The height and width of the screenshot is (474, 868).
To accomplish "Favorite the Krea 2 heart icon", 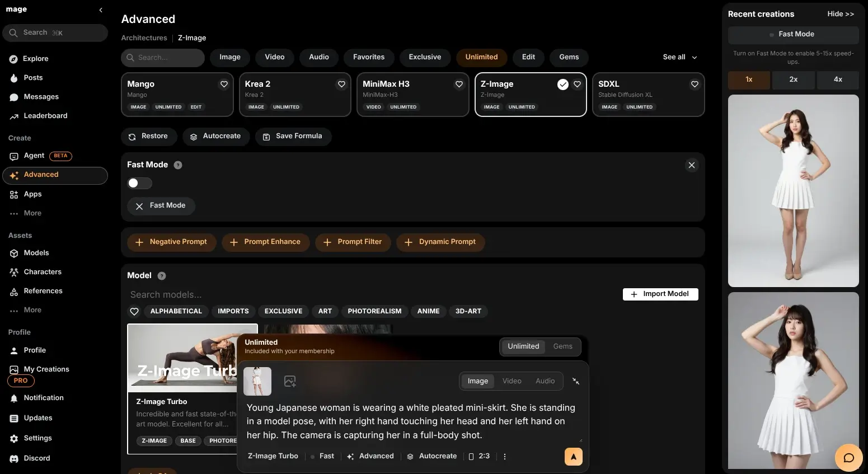I will point(341,85).
